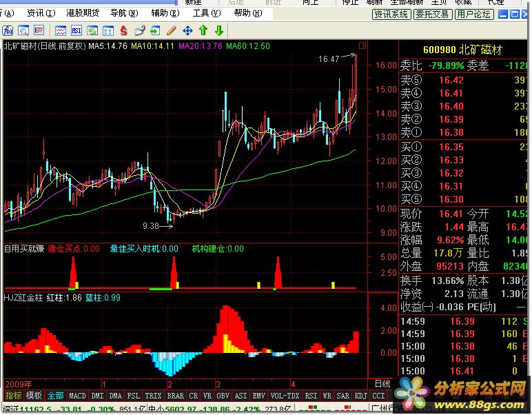Click the 用户论坛 button

(474, 14)
